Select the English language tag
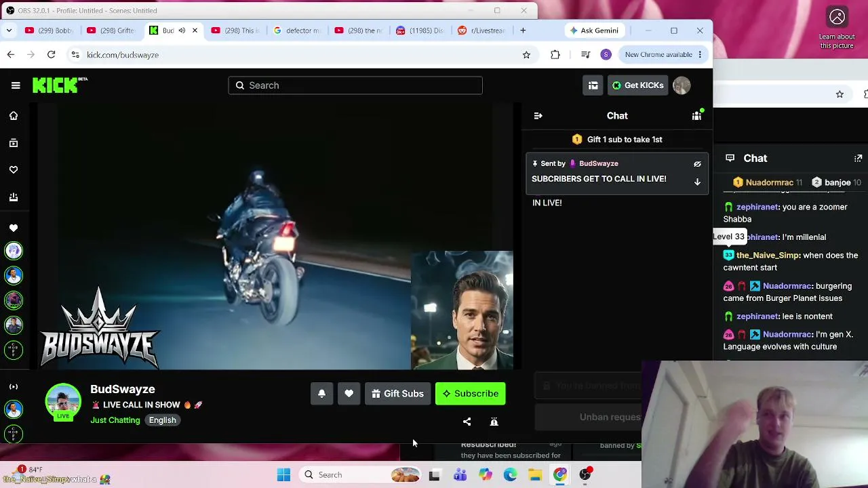 click(162, 420)
